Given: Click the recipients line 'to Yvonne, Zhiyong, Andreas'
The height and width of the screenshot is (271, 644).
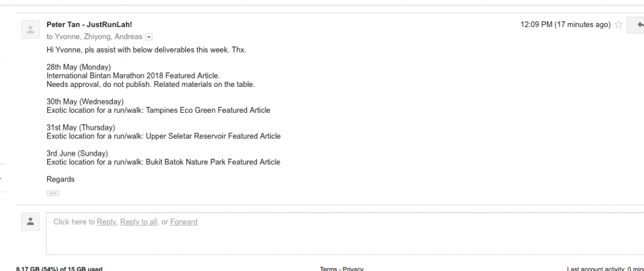Looking at the screenshot, I should (95, 37).
